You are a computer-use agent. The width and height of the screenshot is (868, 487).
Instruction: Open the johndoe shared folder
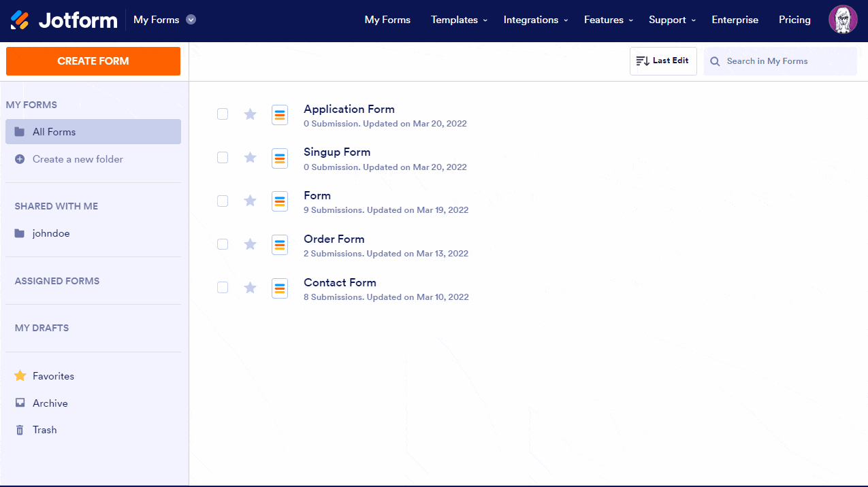pos(51,233)
